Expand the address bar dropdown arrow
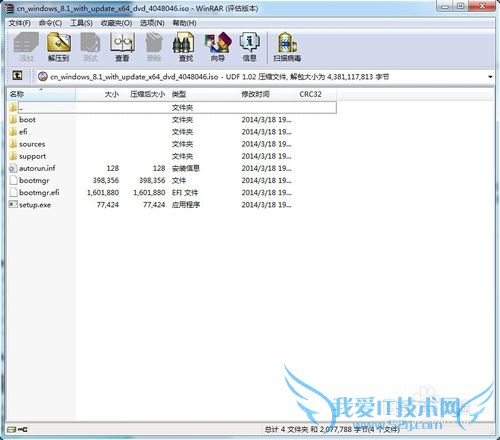The image size is (500, 440). click(490, 77)
